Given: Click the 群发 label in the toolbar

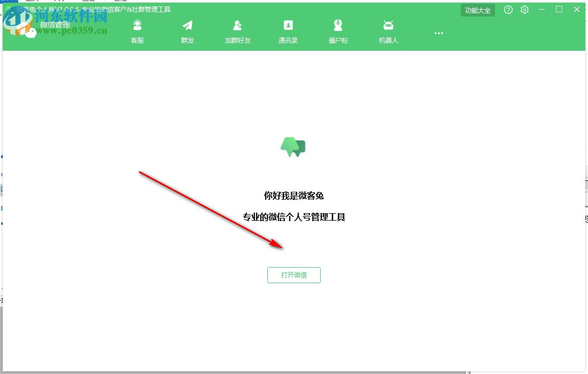Looking at the screenshot, I should coord(187,40).
